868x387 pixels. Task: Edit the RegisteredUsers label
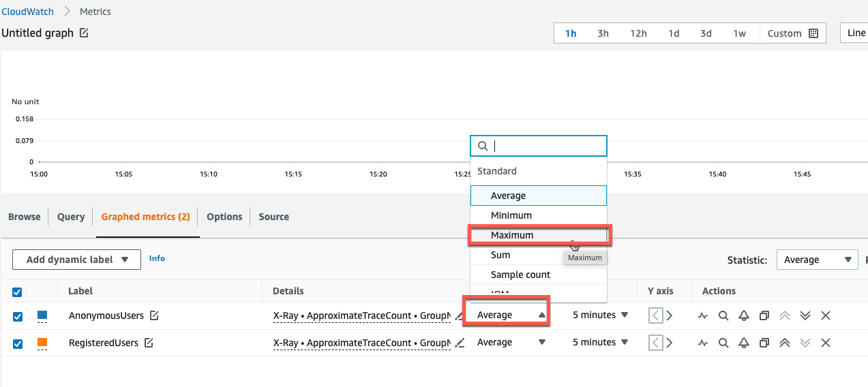pyautogui.click(x=148, y=343)
